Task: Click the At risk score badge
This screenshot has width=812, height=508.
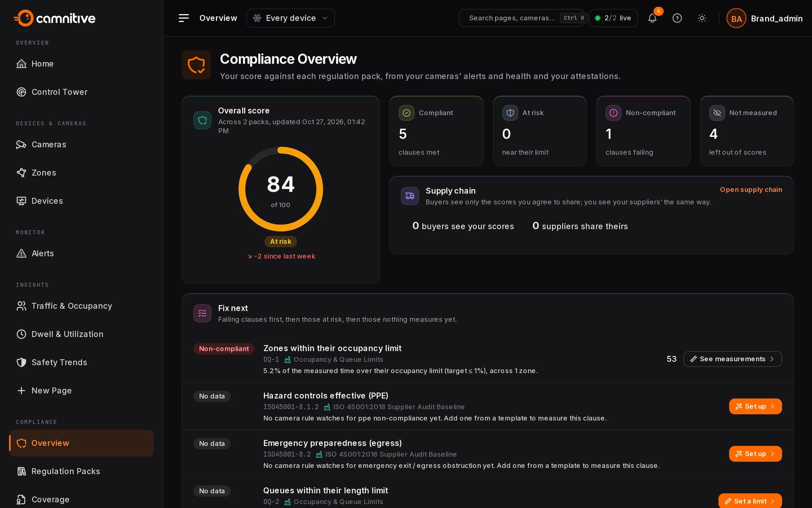Action: pos(281,242)
